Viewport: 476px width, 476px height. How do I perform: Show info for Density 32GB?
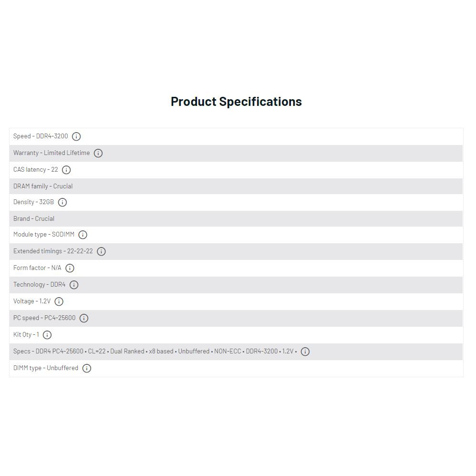coord(62,202)
